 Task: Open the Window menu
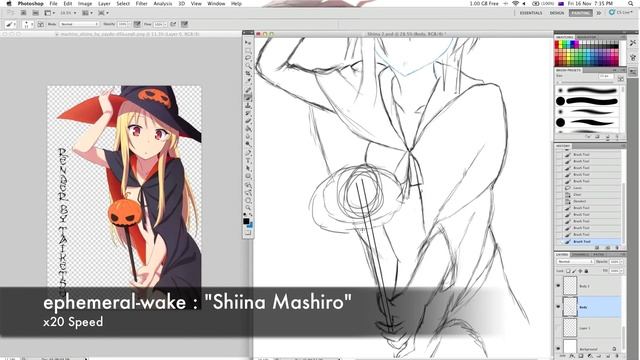tap(216, 3)
